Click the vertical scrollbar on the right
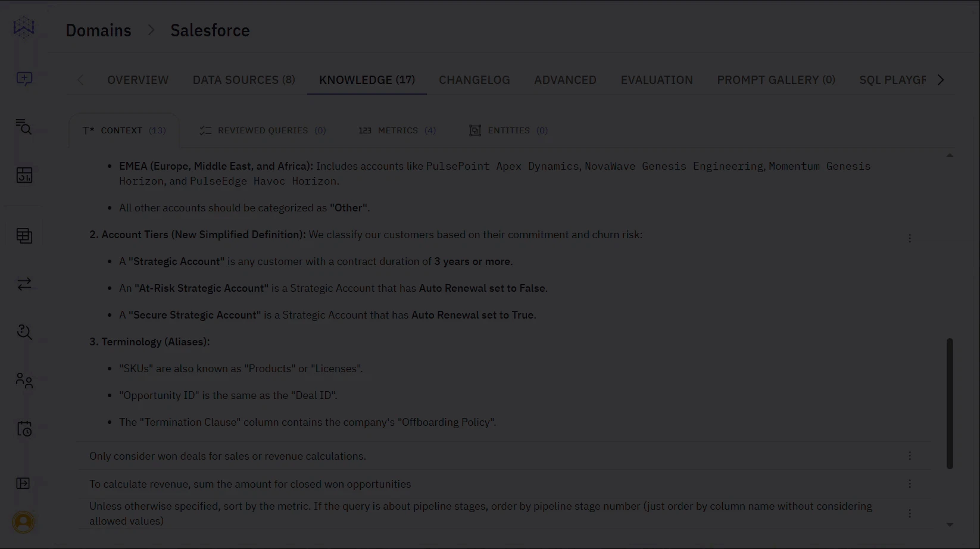 tap(950, 402)
